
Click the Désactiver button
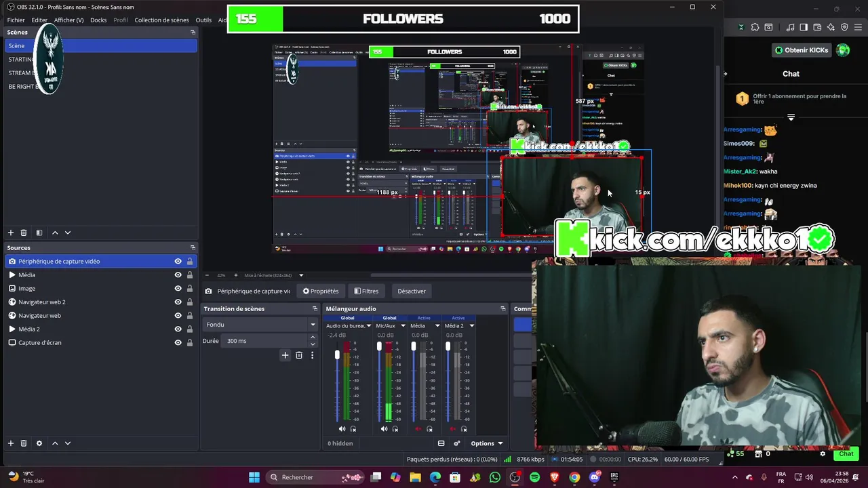click(x=412, y=291)
